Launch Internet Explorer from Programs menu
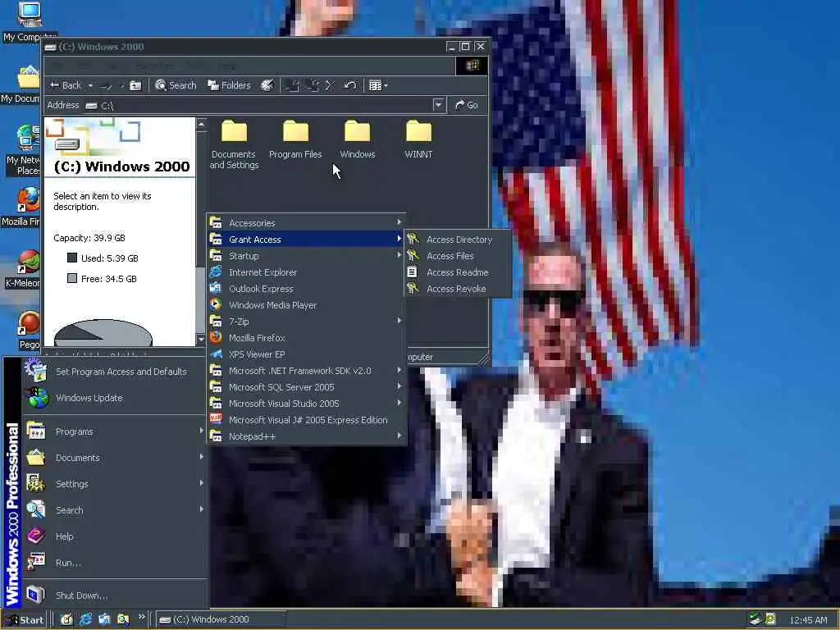This screenshot has width=840, height=630. click(306, 272)
